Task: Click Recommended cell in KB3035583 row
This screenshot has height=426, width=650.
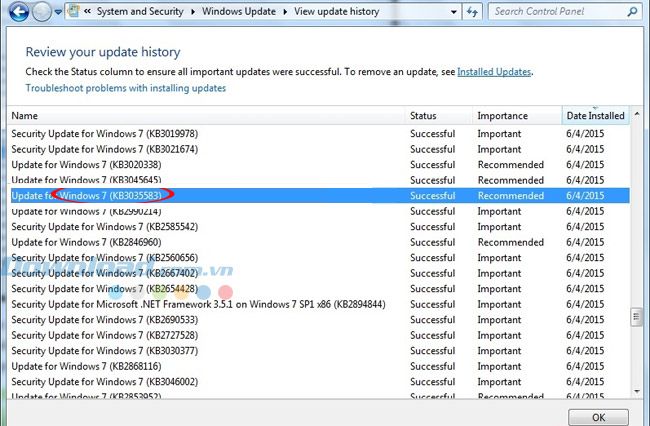Action: point(511,196)
